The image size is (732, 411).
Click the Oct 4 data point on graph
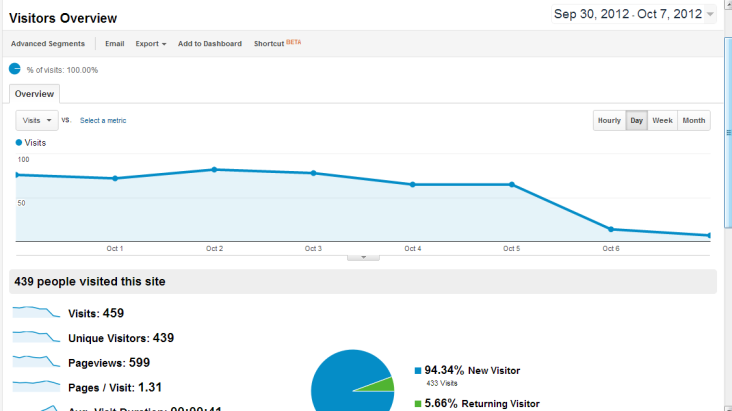pos(413,184)
